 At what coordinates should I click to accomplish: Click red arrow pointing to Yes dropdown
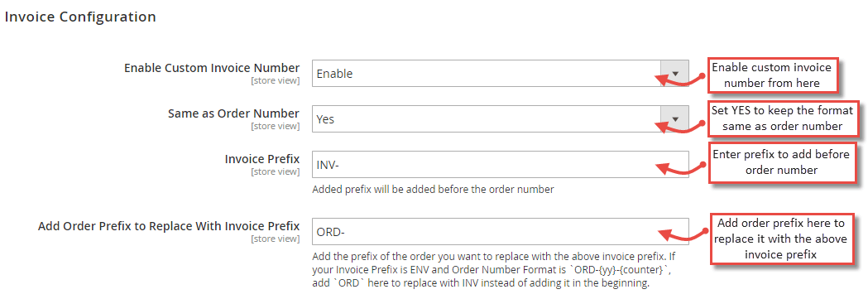click(680, 124)
